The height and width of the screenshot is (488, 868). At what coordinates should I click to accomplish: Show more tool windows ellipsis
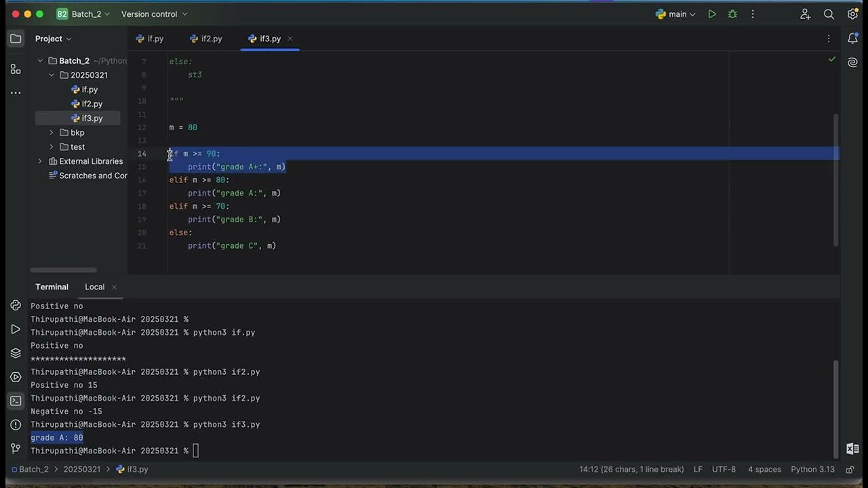pos(16,93)
